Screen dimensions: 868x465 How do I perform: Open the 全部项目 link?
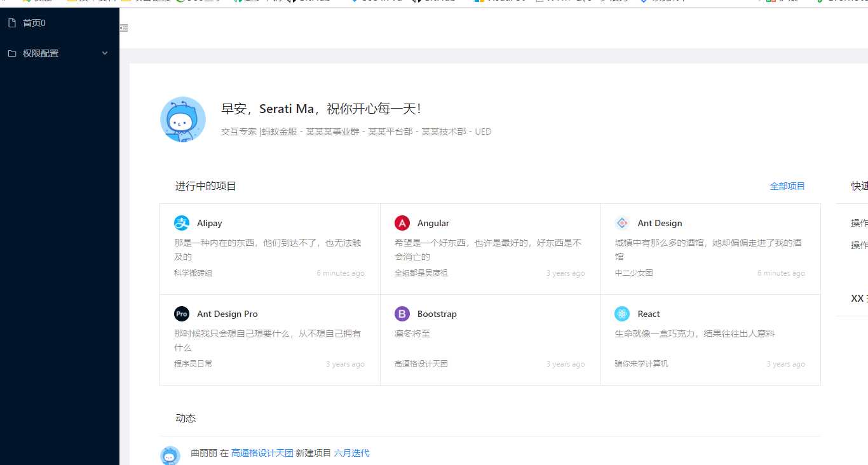(787, 186)
